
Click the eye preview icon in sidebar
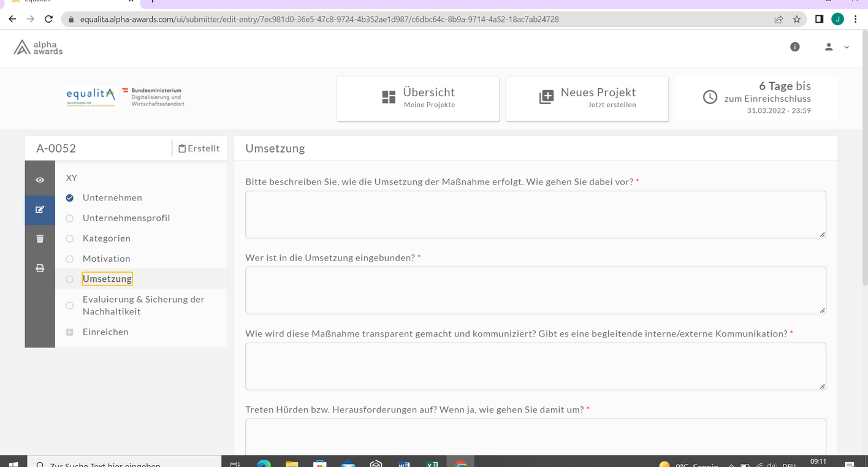tap(40, 180)
